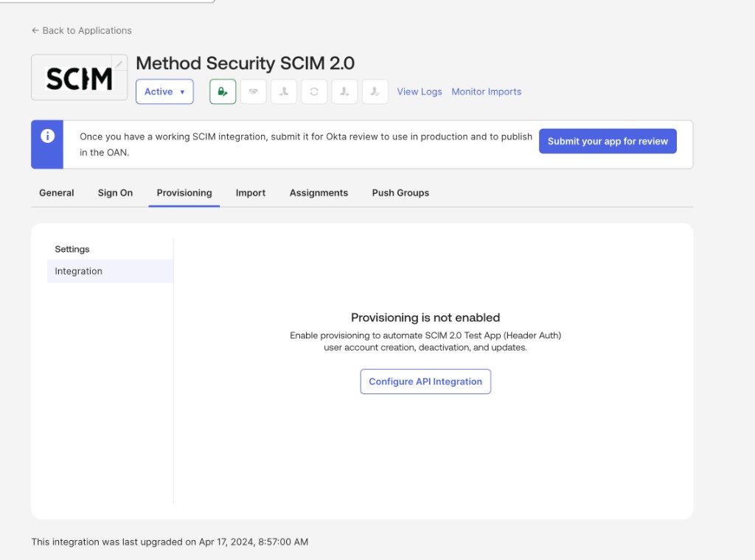Open the Active status dropdown

pyautogui.click(x=164, y=91)
